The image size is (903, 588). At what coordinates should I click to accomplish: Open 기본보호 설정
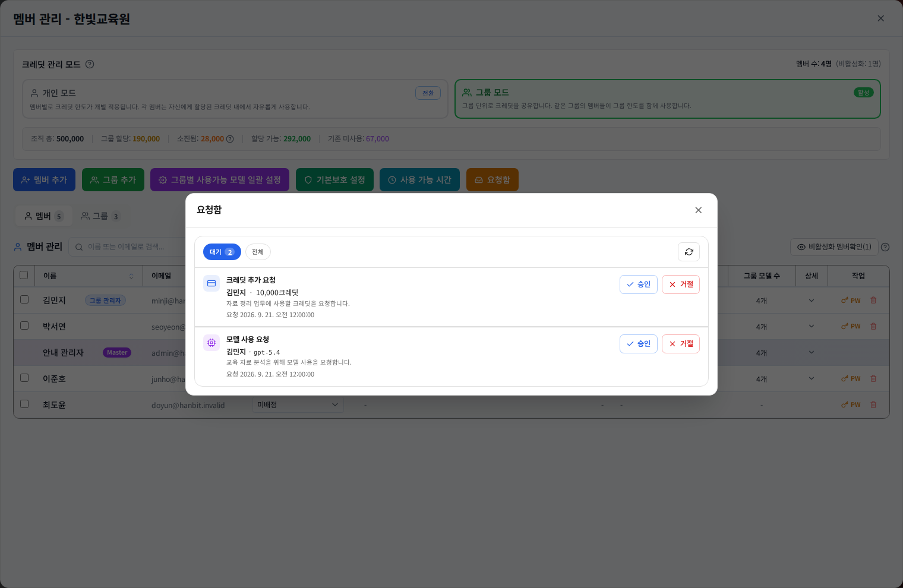tap(334, 180)
